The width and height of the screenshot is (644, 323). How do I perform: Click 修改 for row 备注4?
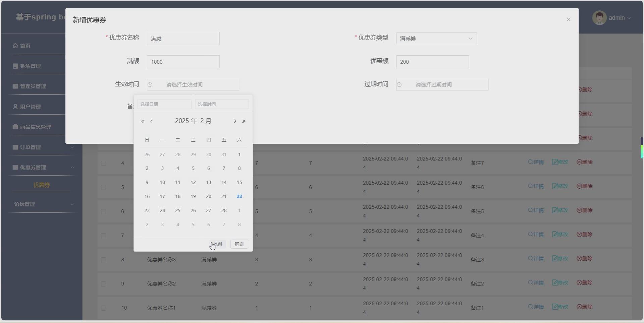pyautogui.click(x=560, y=235)
